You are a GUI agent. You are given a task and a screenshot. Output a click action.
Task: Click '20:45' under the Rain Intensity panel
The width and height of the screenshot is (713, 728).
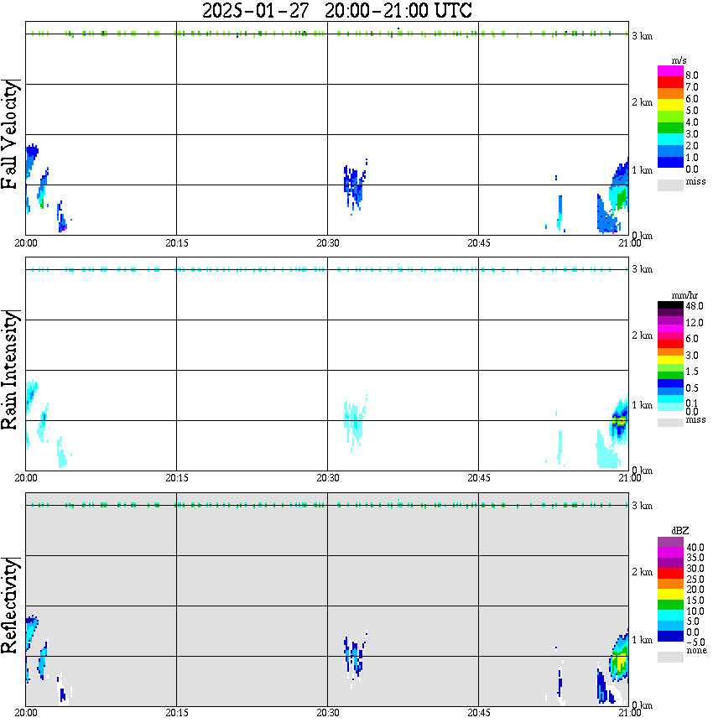[x=479, y=478]
